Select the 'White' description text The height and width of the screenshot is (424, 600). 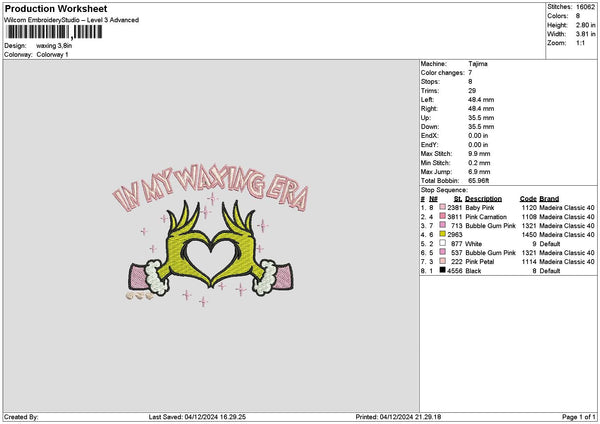473,243
